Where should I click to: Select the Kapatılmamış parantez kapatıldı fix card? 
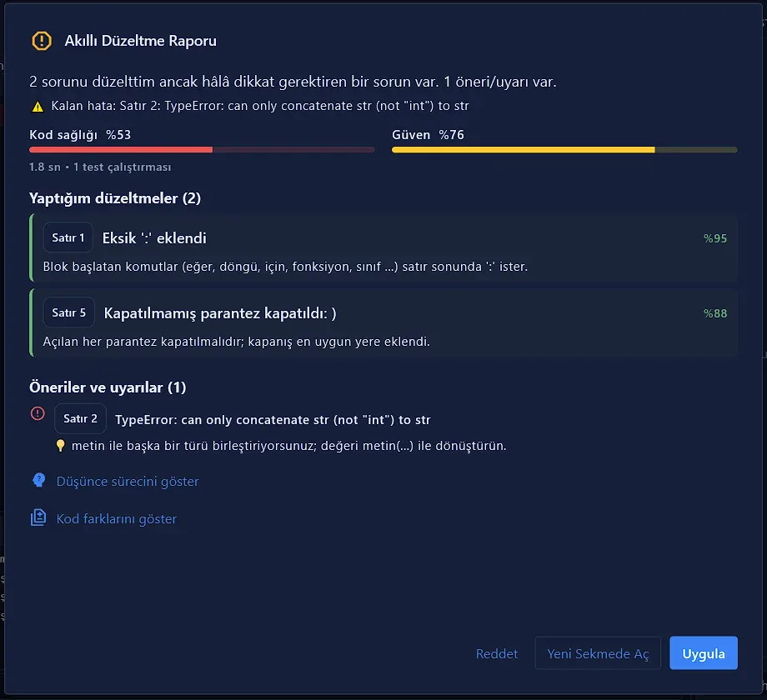pyautogui.click(x=383, y=322)
